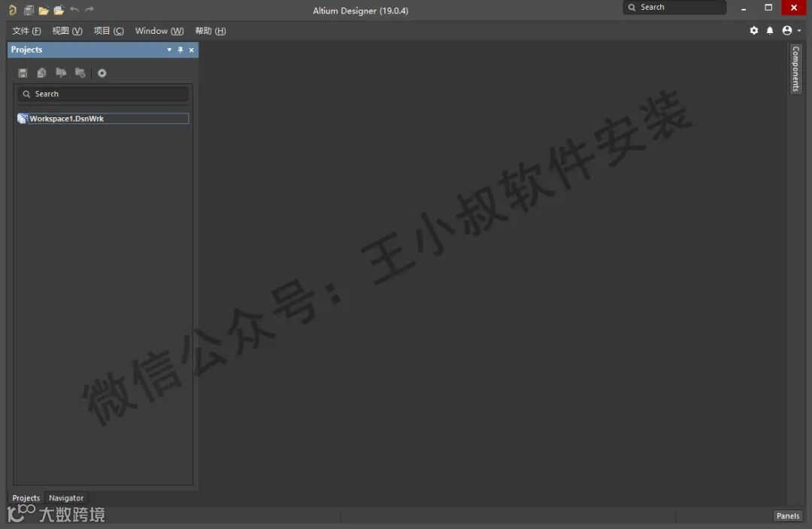Open the 视图 (V) menu
This screenshot has height=529, width=812.
pos(68,31)
